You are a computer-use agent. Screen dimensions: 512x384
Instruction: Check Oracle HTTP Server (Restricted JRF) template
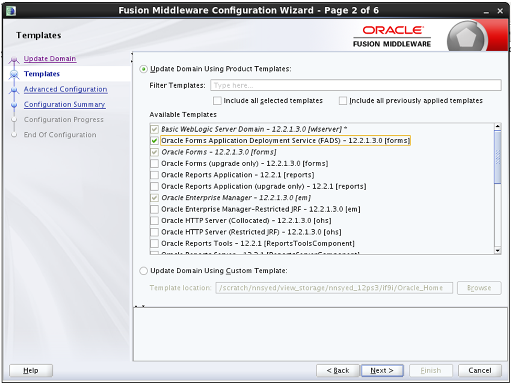pyautogui.click(x=154, y=232)
